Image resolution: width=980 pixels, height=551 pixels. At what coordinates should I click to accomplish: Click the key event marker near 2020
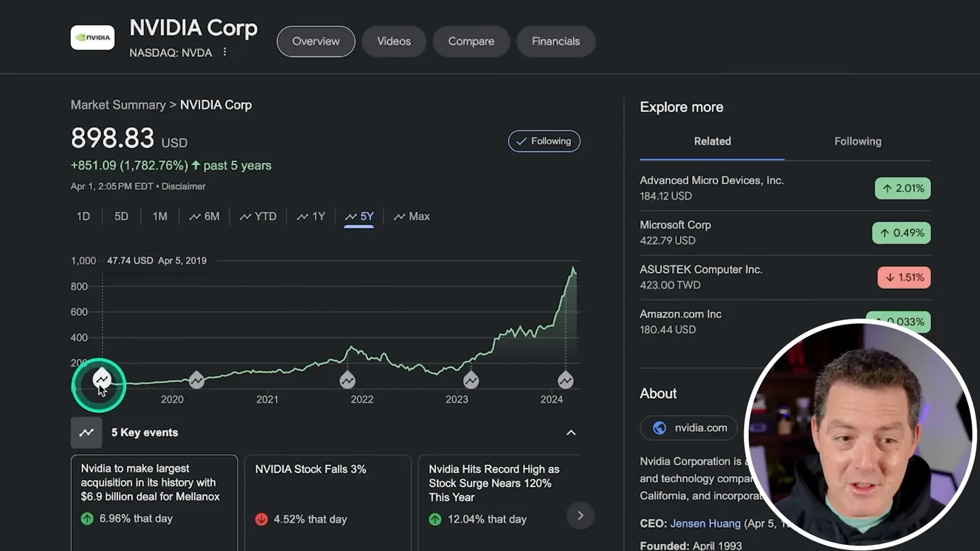click(196, 380)
